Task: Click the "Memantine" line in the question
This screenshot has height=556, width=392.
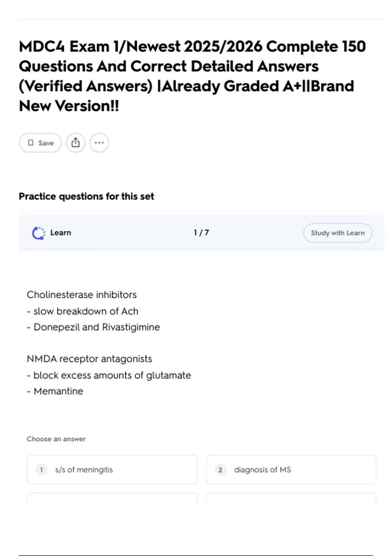Action: pyautogui.click(x=58, y=391)
